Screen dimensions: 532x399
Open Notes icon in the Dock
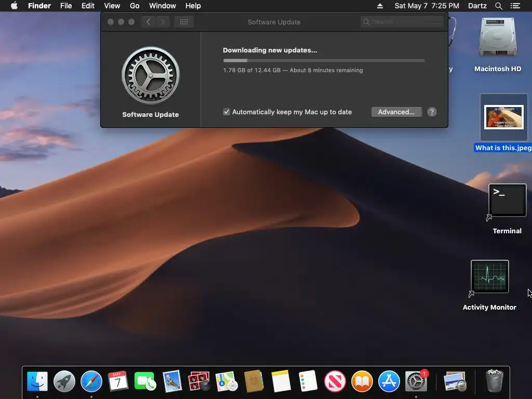click(281, 381)
